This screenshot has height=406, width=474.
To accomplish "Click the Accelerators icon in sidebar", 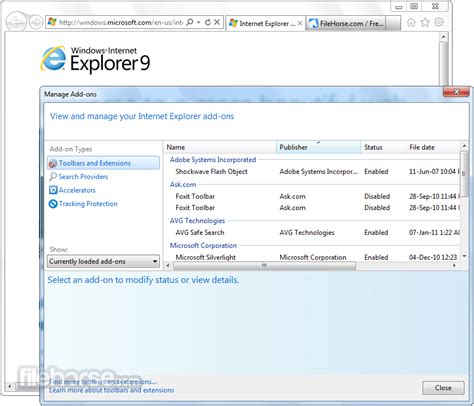I will (53, 190).
